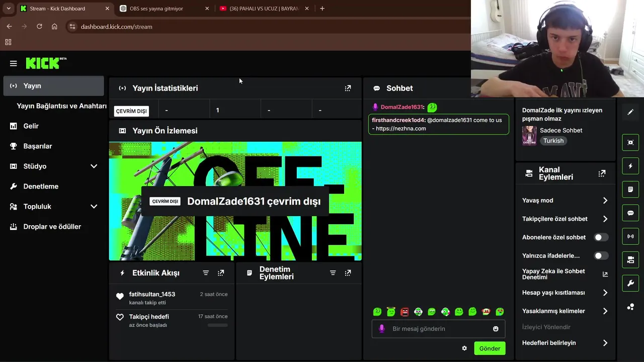Insert the heart-eyes drooling emote
Image resolution: width=644 pixels, height=362 pixels.
pos(500,312)
